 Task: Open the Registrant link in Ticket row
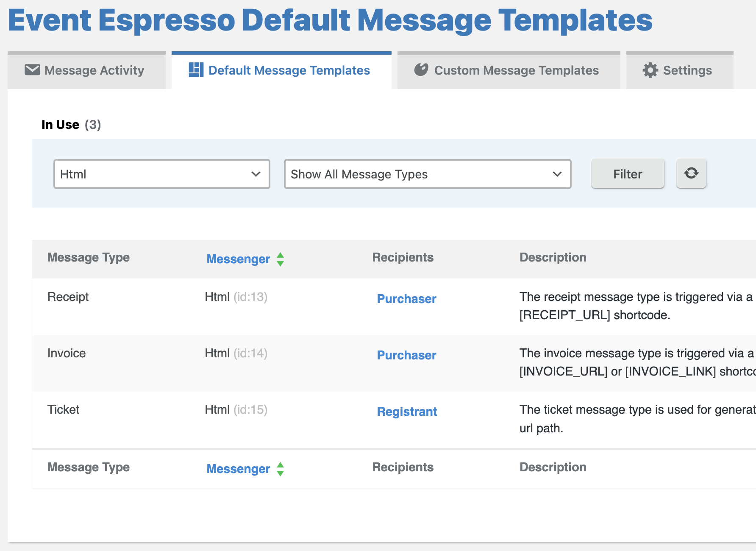point(407,412)
